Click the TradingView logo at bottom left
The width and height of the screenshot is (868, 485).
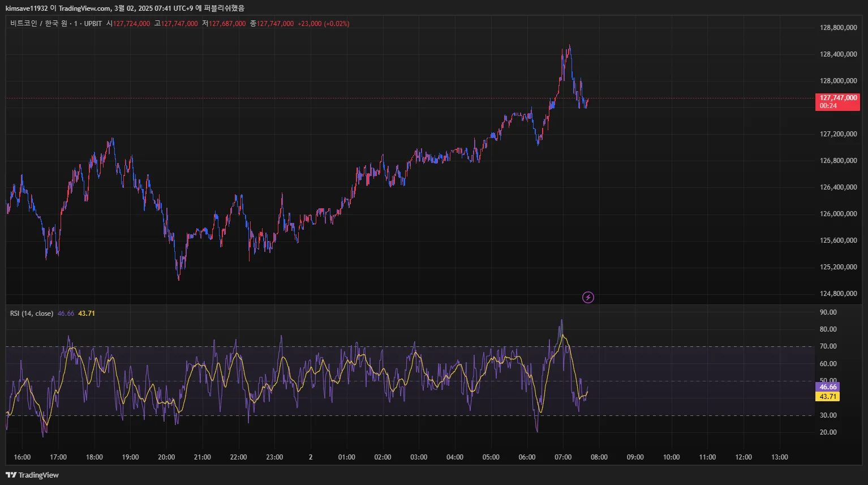(x=32, y=475)
